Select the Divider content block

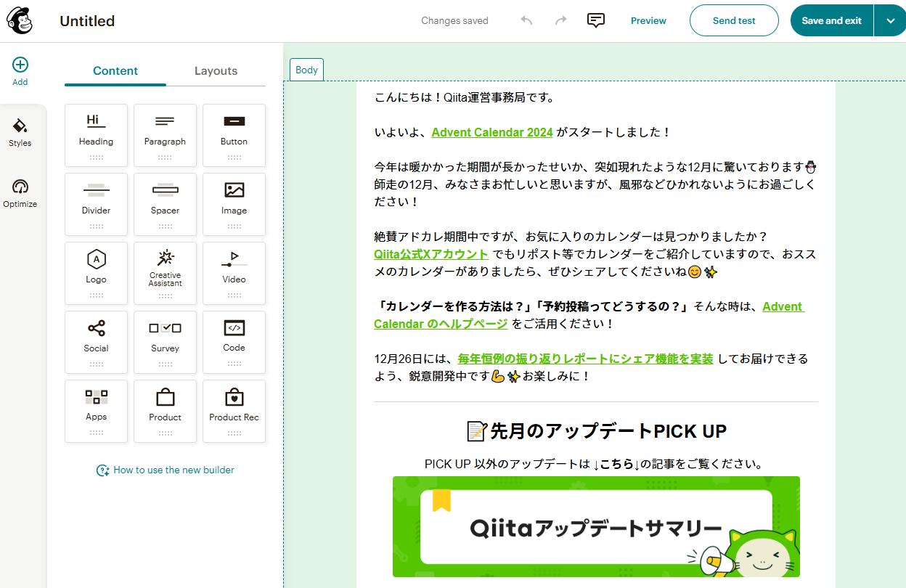point(96,204)
